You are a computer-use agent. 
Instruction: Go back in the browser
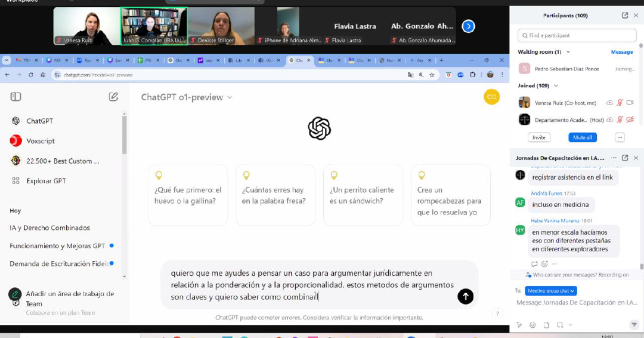click(7, 75)
